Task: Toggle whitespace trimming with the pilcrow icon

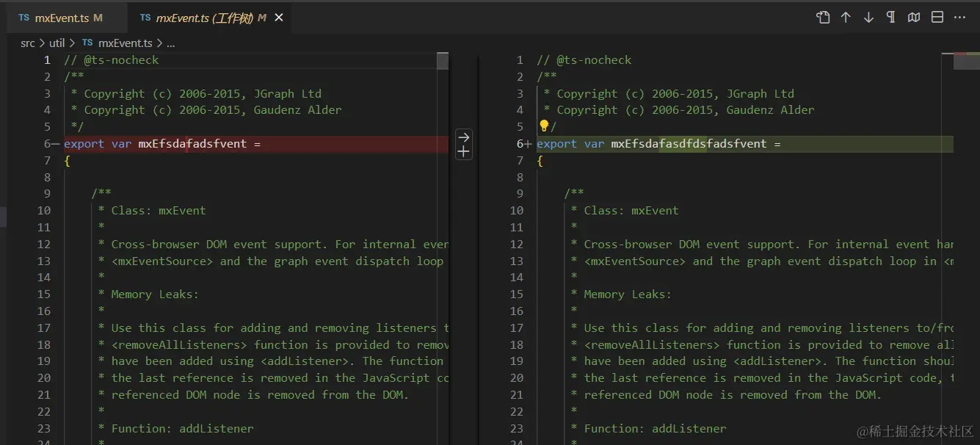Action: (891, 18)
